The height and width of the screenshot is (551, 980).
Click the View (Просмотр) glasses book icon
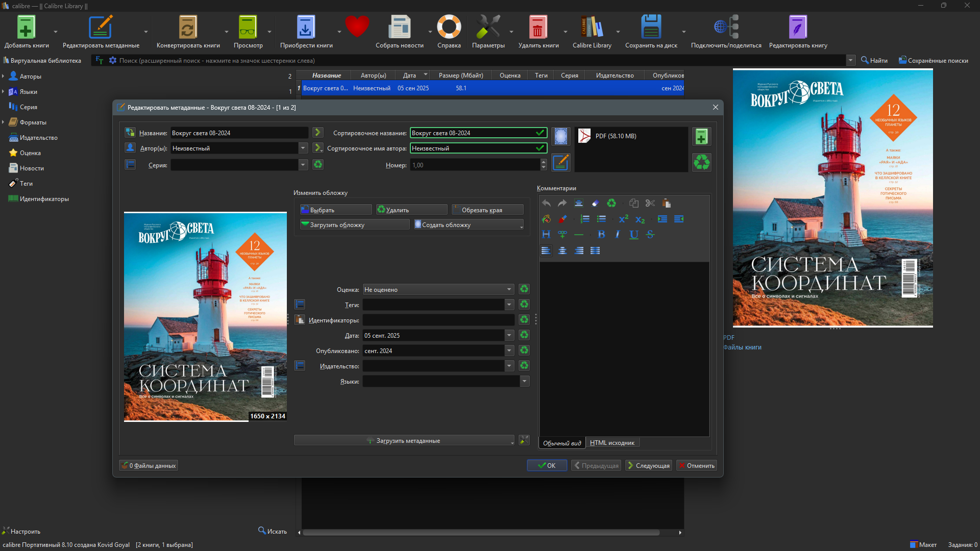248,27
